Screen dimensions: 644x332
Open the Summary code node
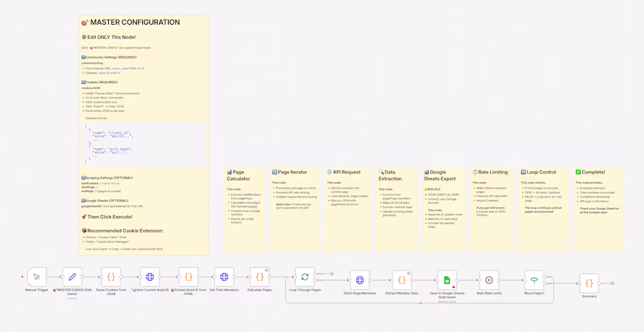click(x=590, y=283)
